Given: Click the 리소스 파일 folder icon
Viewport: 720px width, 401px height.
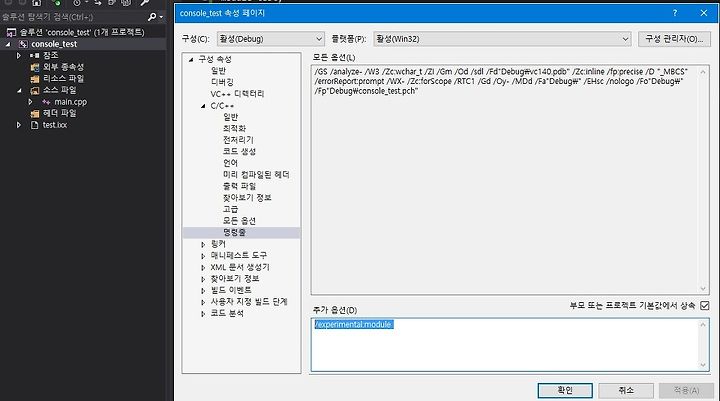Looking at the screenshot, I should (34, 79).
